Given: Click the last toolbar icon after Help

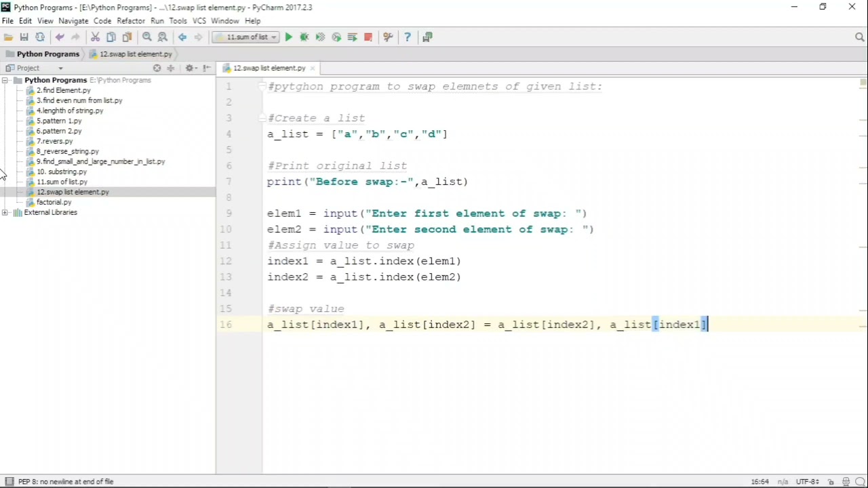Looking at the screenshot, I should tap(427, 37).
